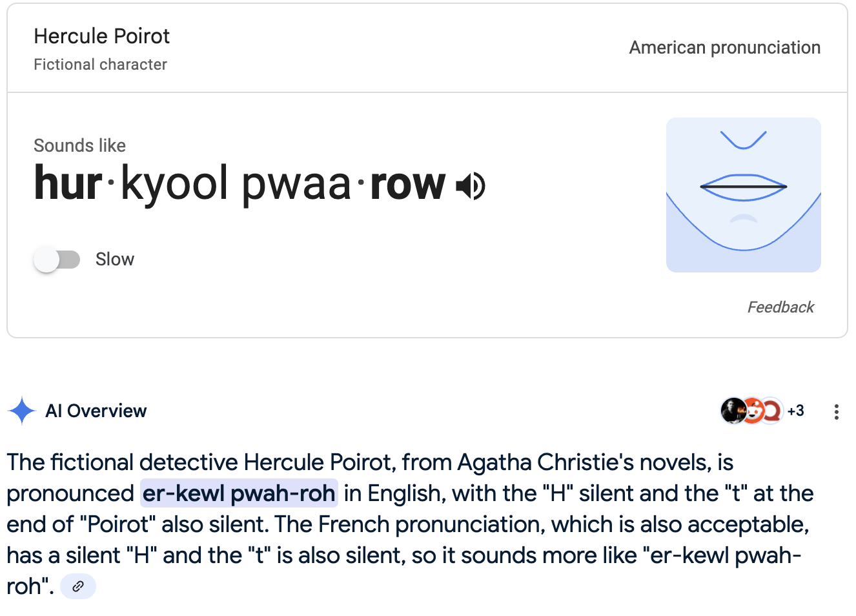
Task: Show the +3 additional sources
Action: [796, 411]
